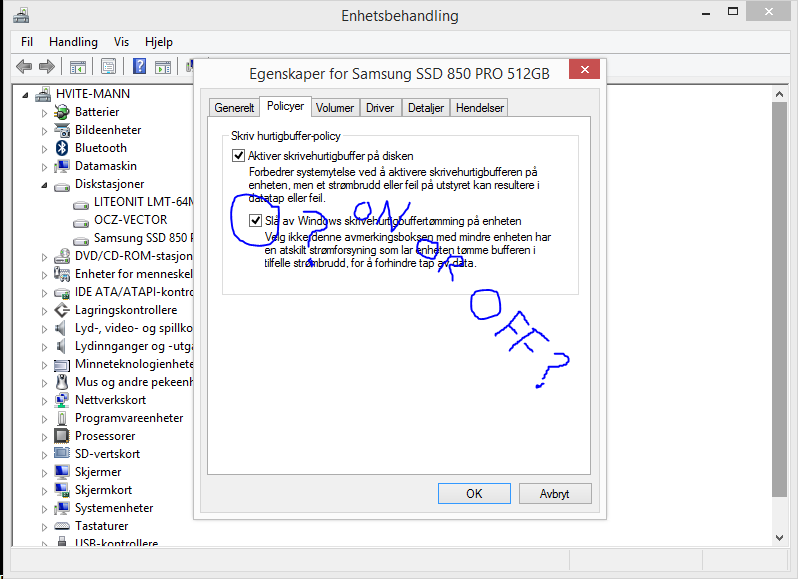Select the Policyer tab
798x579 pixels.
point(286,106)
